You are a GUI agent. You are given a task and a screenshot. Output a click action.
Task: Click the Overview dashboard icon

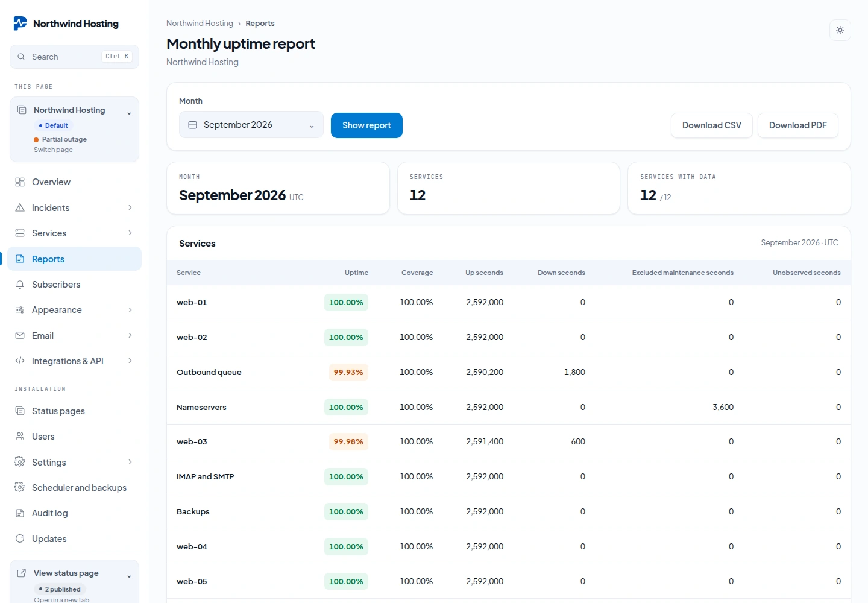pyautogui.click(x=20, y=182)
